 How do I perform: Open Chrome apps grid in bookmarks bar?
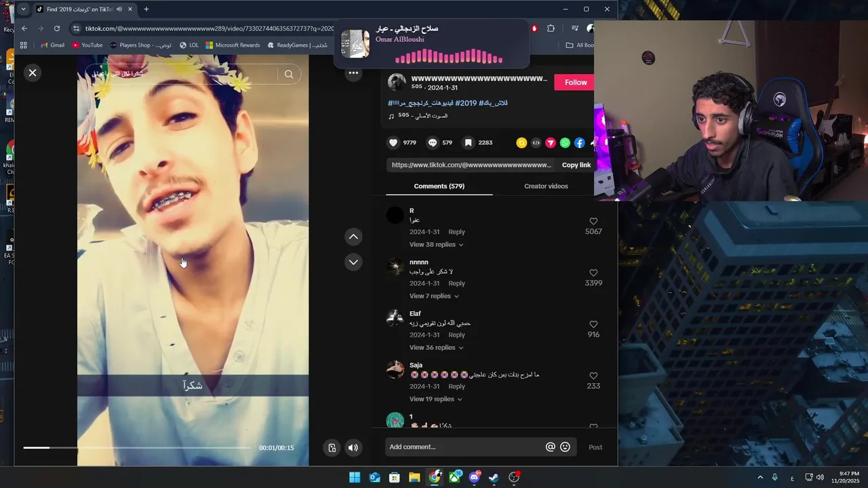coord(24,45)
